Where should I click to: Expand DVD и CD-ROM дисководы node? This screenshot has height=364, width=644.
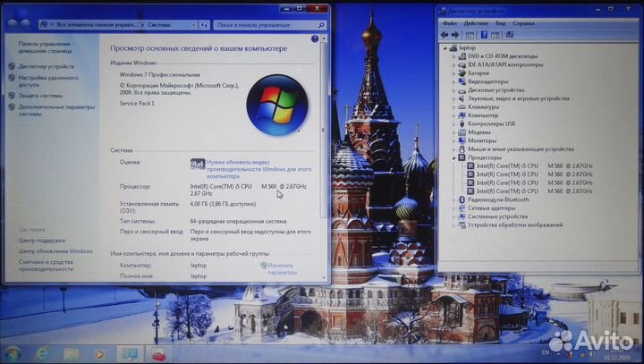(453, 56)
